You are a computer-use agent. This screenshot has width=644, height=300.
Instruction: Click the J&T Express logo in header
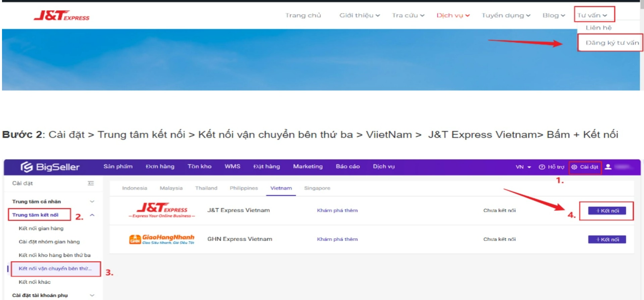click(62, 15)
